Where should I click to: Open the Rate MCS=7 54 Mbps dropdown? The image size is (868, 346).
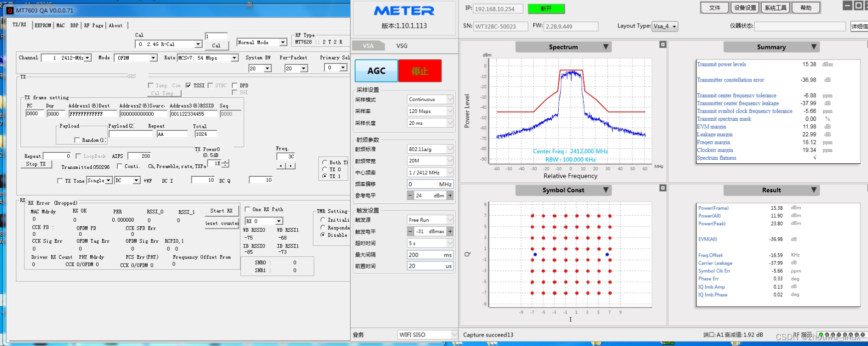[x=234, y=58]
